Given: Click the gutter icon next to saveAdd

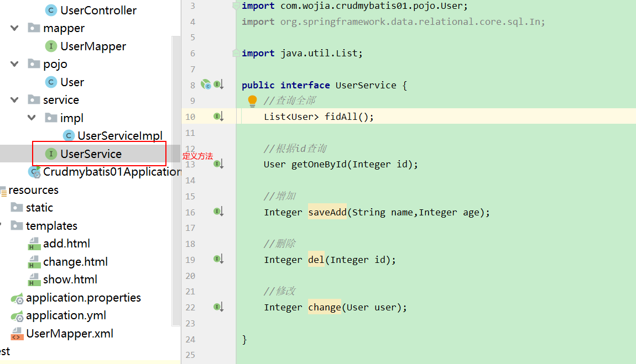Looking at the screenshot, I should click(218, 212).
